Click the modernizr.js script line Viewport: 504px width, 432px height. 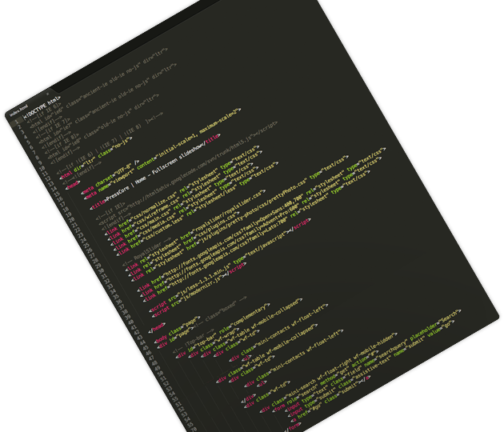point(199,290)
